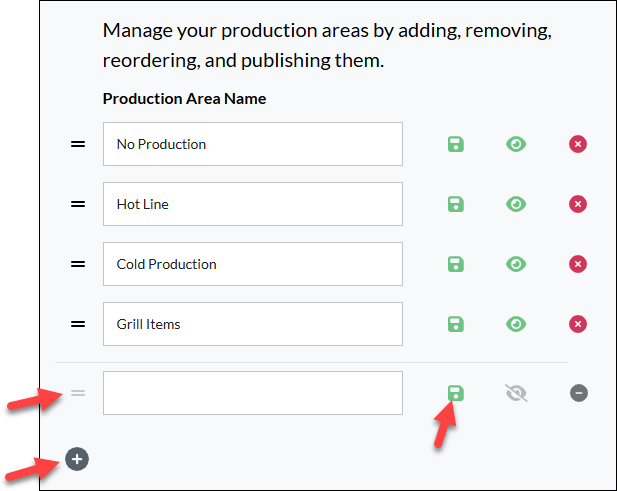Click into the No Production name field
Viewport: 617px width, 491px height.
(253, 144)
